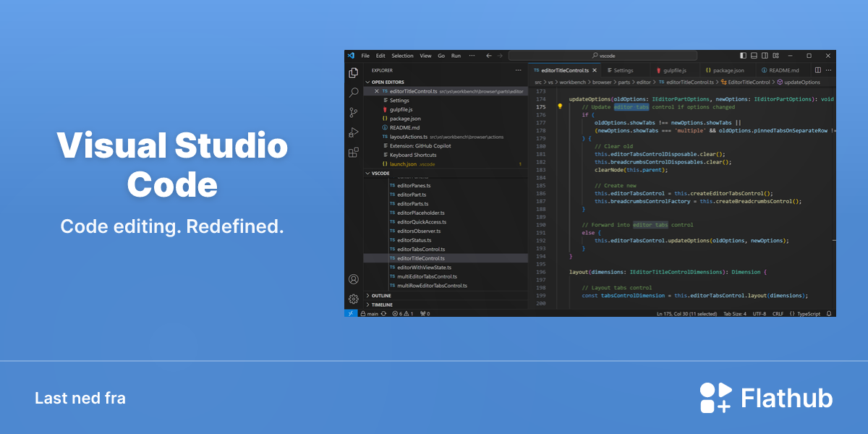Open the Extensions view icon
This screenshot has height=434, width=868.
tap(354, 153)
